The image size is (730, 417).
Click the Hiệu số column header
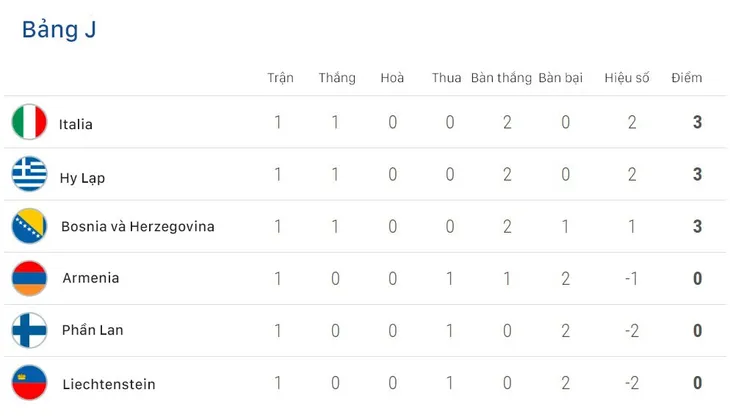click(627, 78)
